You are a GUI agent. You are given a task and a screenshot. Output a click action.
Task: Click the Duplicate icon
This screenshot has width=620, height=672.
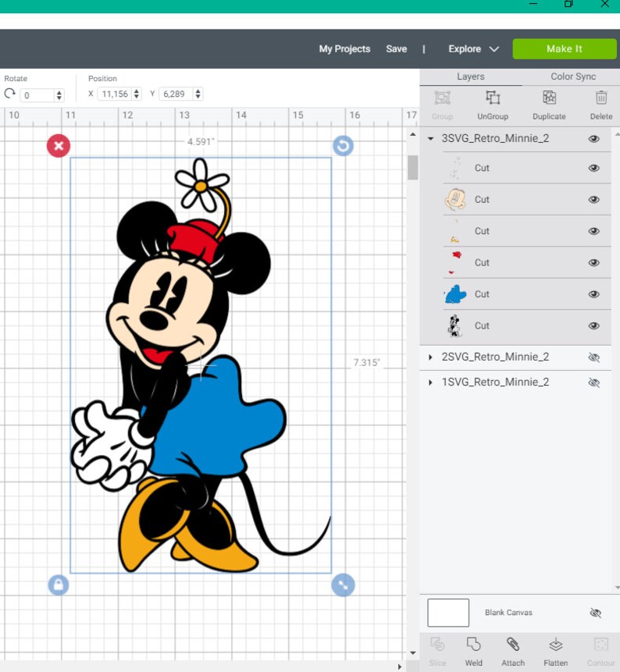tap(549, 98)
